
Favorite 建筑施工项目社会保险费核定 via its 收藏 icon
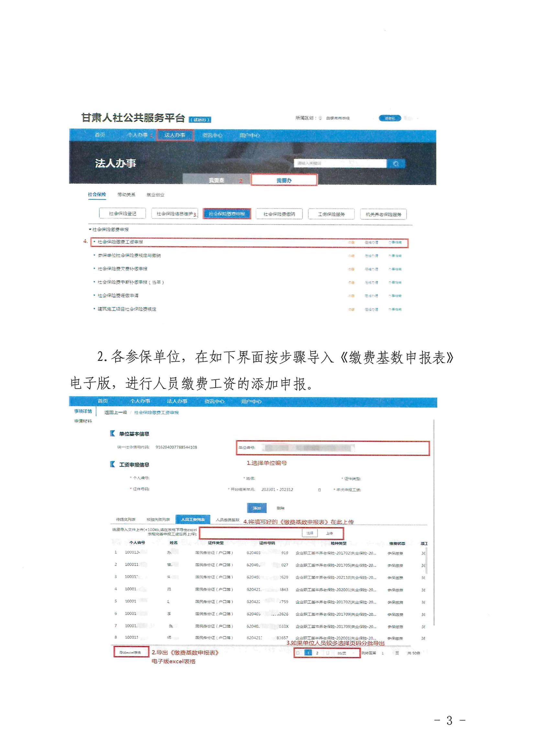click(351, 309)
